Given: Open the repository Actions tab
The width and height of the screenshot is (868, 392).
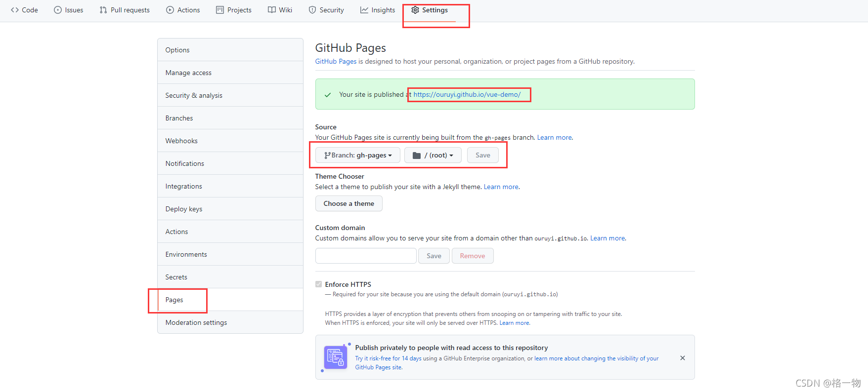Looking at the screenshot, I should 183,10.
